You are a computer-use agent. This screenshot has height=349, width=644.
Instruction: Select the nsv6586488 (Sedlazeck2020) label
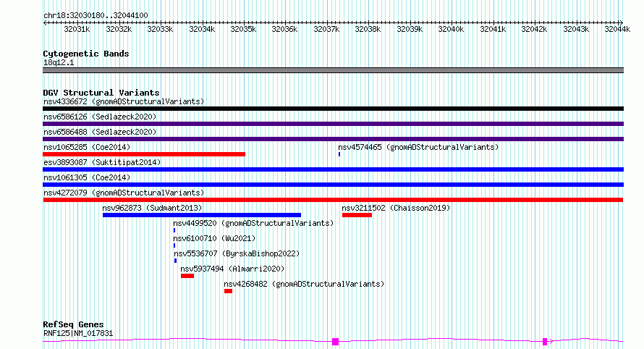(x=100, y=132)
